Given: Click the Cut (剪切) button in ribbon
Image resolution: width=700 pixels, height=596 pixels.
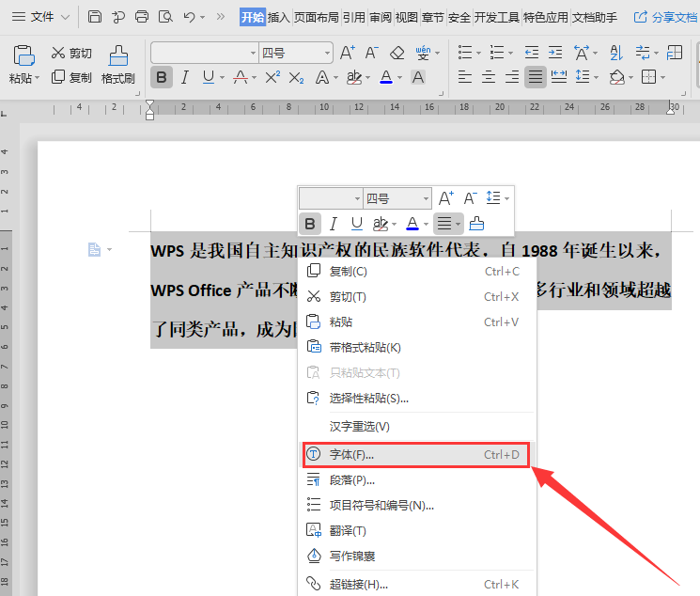Looking at the screenshot, I should [71, 54].
